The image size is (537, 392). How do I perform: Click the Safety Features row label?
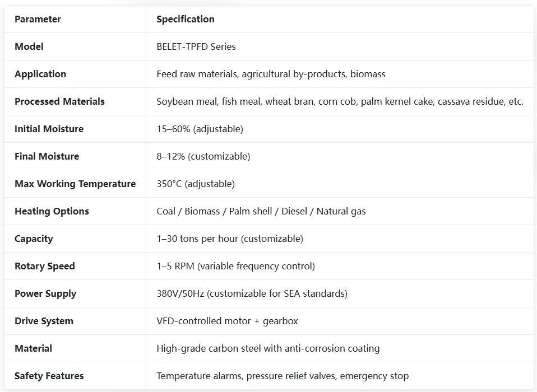click(49, 376)
